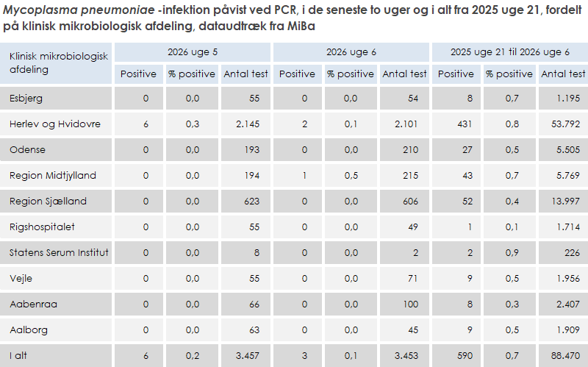The image size is (588, 367).
Task: Select the 13.997 value in Region Sjælland row
Action: click(x=567, y=202)
